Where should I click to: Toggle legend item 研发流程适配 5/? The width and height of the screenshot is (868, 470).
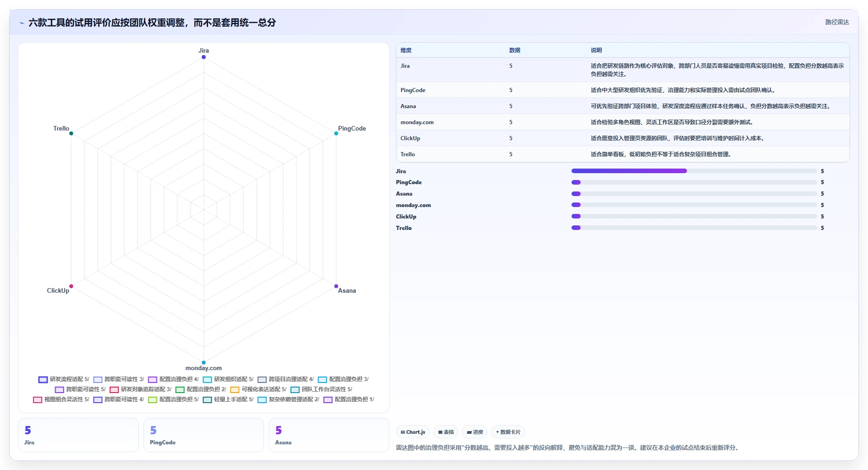[x=64, y=379]
